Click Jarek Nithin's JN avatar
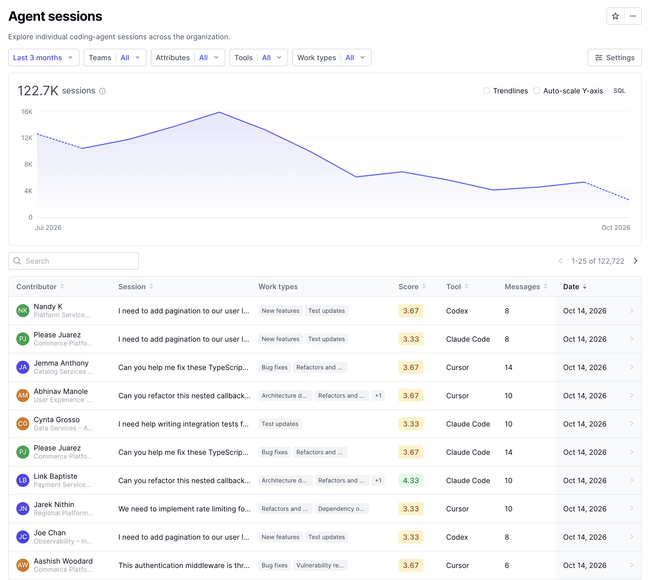650x580 pixels. 23,508
